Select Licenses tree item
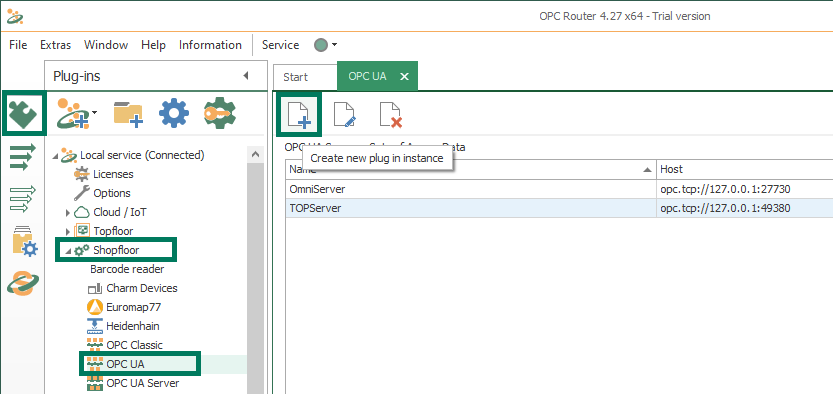 coord(113,174)
